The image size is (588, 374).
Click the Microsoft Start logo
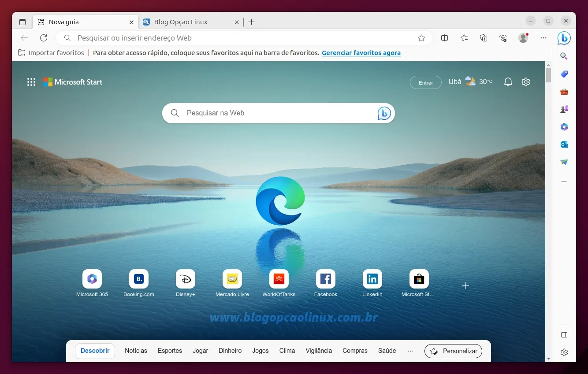(x=73, y=82)
